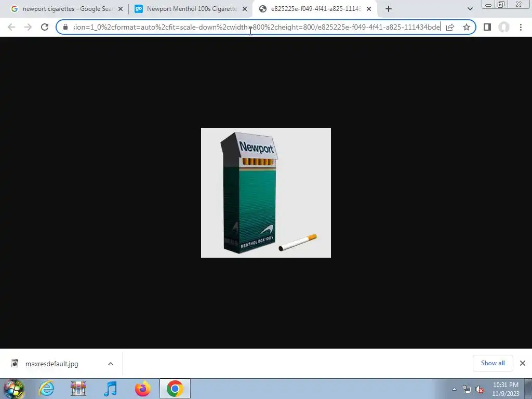This screenshot has width=532, height=399.
Task: Close the Google Search tab
Action: (121, 9)
